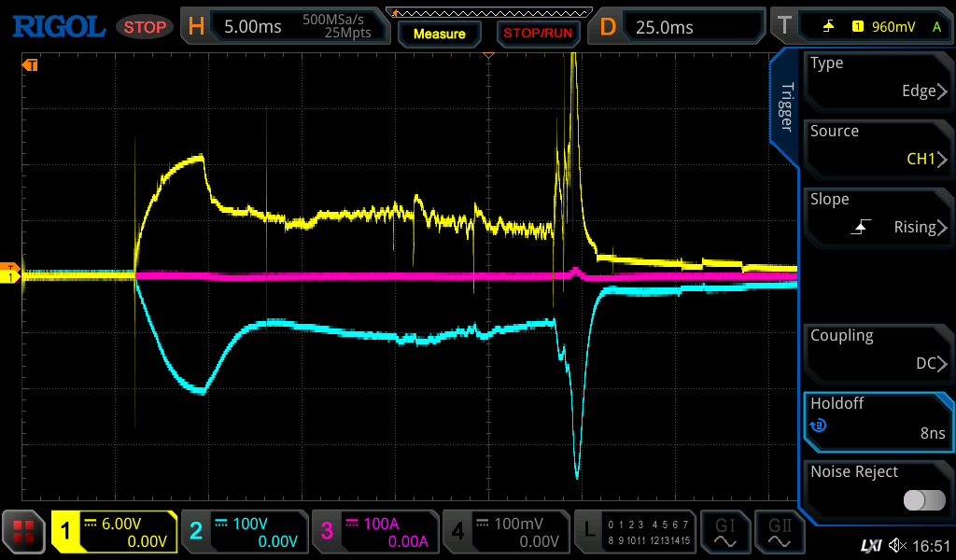
Task: Click the RIGOL logo
Action: coord(58,26)
